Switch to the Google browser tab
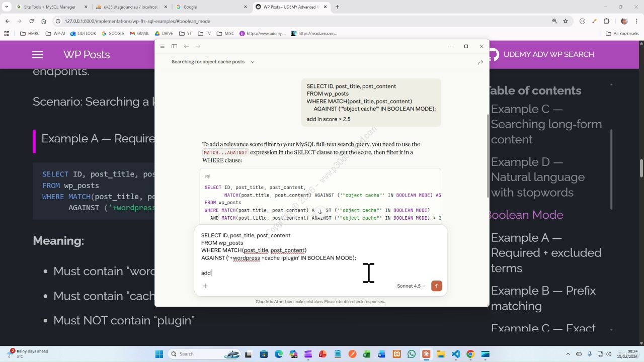This screenshot has width=644, height=362. point(209,7)
